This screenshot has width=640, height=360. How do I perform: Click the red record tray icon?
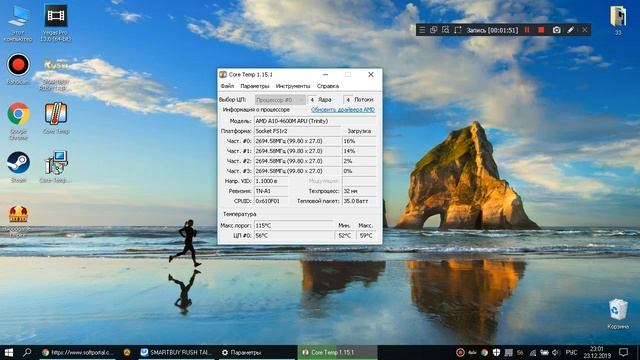click(x=460, y=352)
